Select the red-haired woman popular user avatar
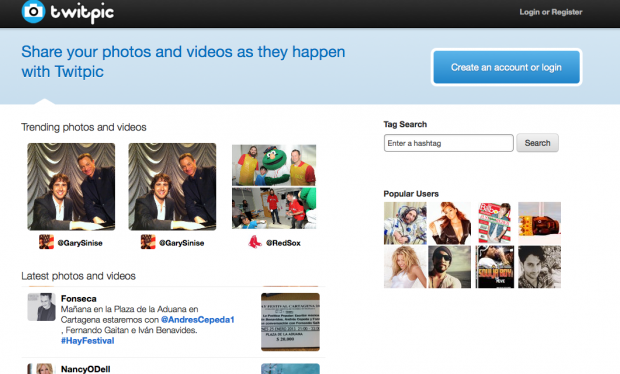This screenshot has width=620, height=374. (450, 223)
